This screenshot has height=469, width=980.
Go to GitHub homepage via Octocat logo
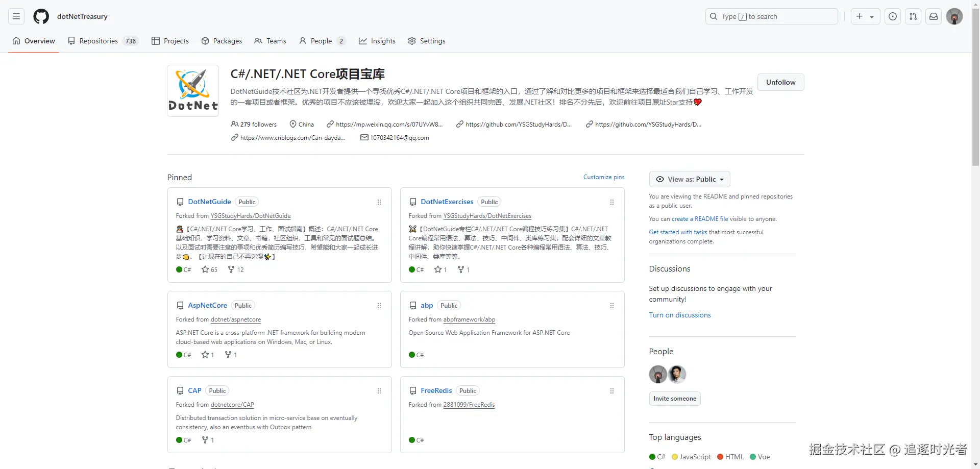click(x=41, y=16)
